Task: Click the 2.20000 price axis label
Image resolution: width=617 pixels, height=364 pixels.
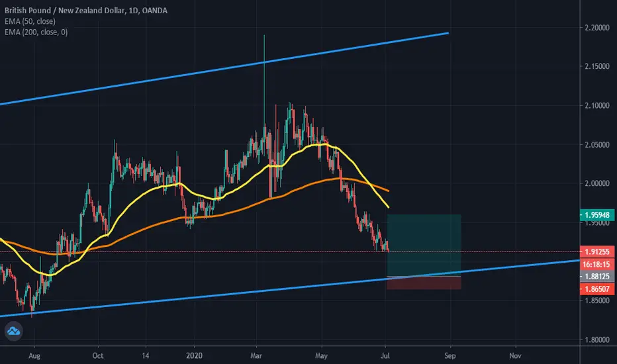Action: click(597, 28)
